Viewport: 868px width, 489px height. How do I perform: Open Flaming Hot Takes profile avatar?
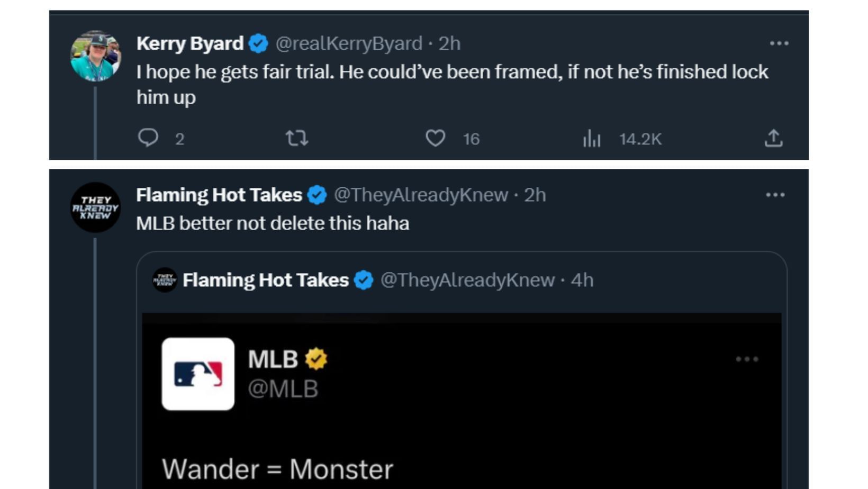tap(96, 207)
